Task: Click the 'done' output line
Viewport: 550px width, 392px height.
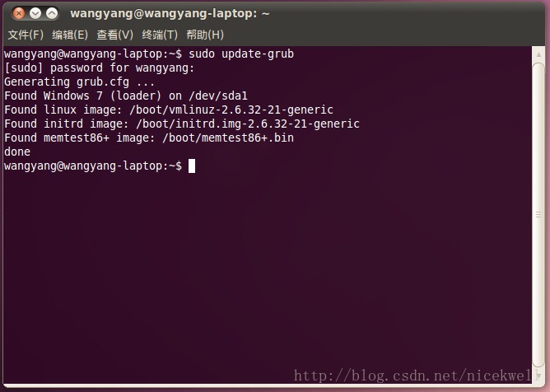Action: [17, 152]
